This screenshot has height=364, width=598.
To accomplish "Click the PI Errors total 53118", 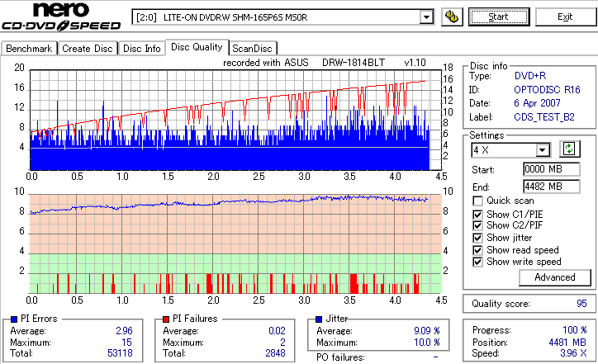I will pyautogui.click(x=120, y=353).
